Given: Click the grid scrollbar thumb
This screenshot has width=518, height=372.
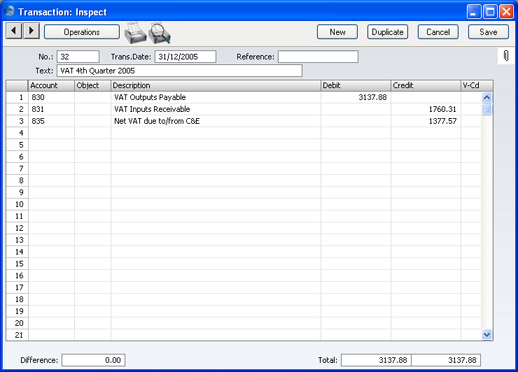Looking at the screenshot, I should click(x=487, y=109).
